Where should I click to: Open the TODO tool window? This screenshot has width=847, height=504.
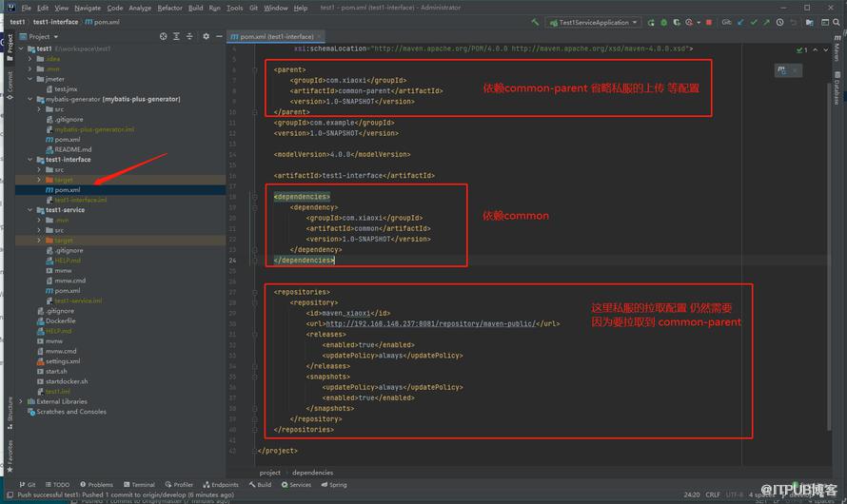point(58,485)
